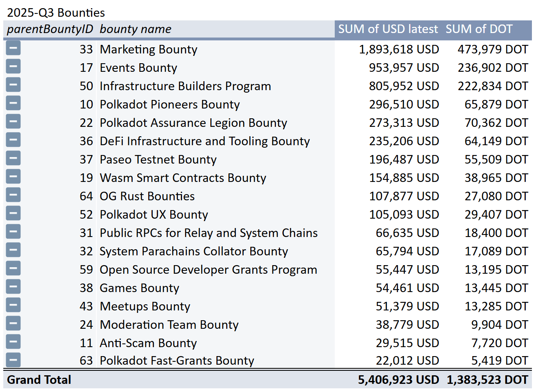This screenshot has width=536, height=392.
Task: Collapse the Marketing Bounty row group
Action: point(13,48)
